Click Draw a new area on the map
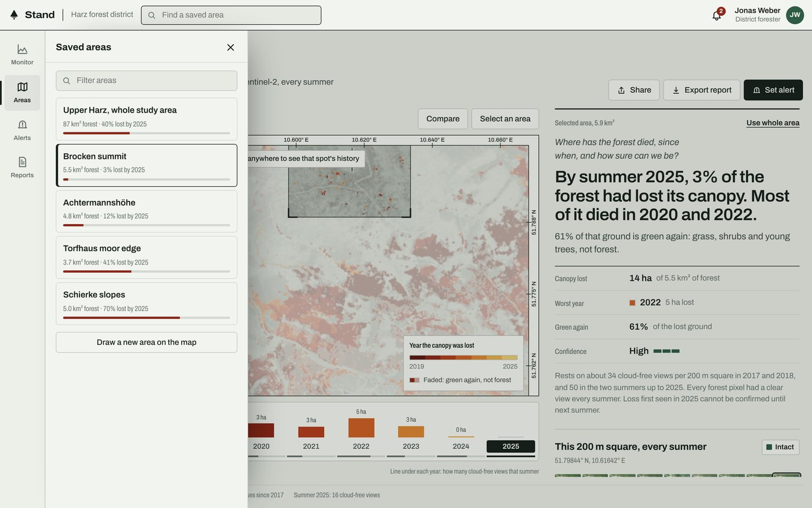 (147, 343)
